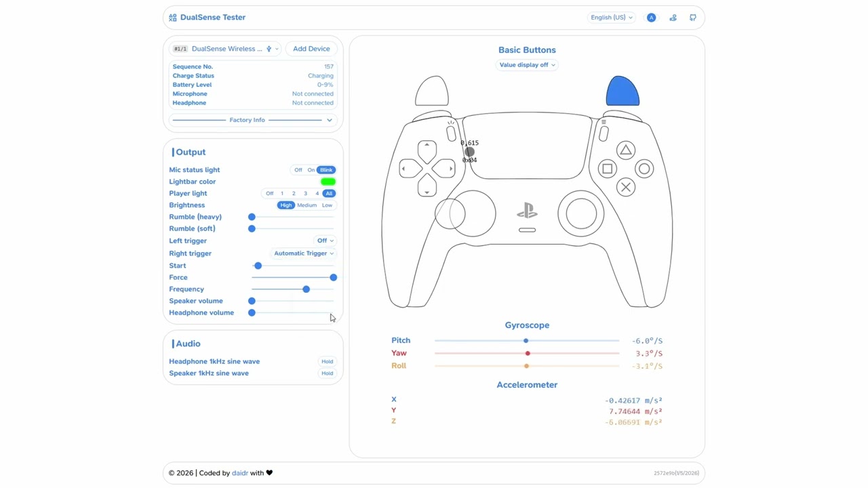Set Player light to Off

click(x=270, y=194)
